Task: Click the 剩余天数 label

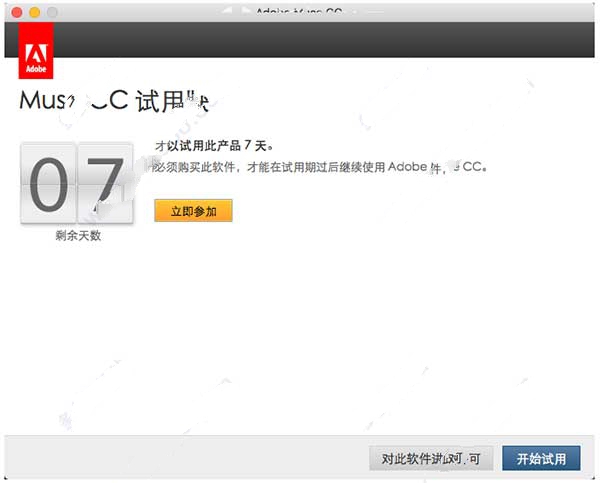Action: 78,235
